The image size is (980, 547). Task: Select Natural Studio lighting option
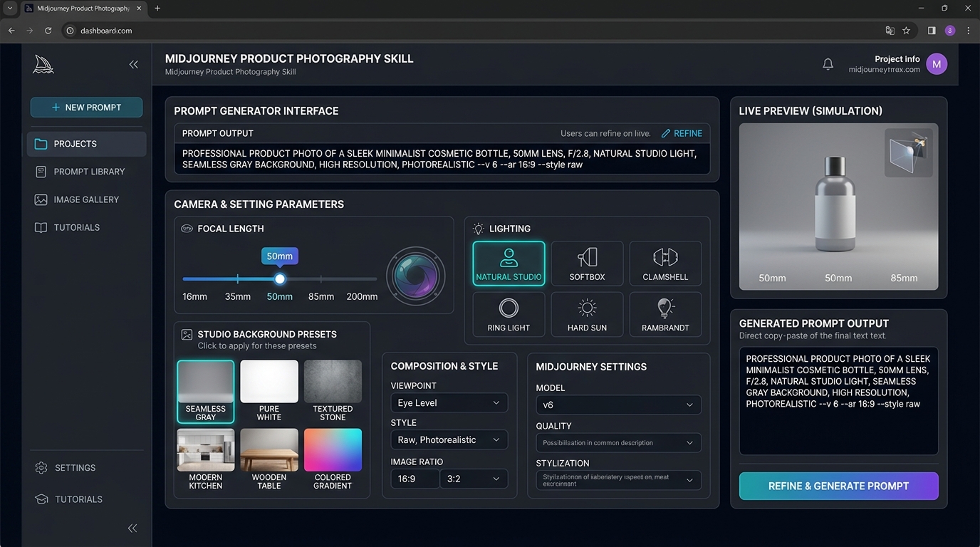pos(509,264)
